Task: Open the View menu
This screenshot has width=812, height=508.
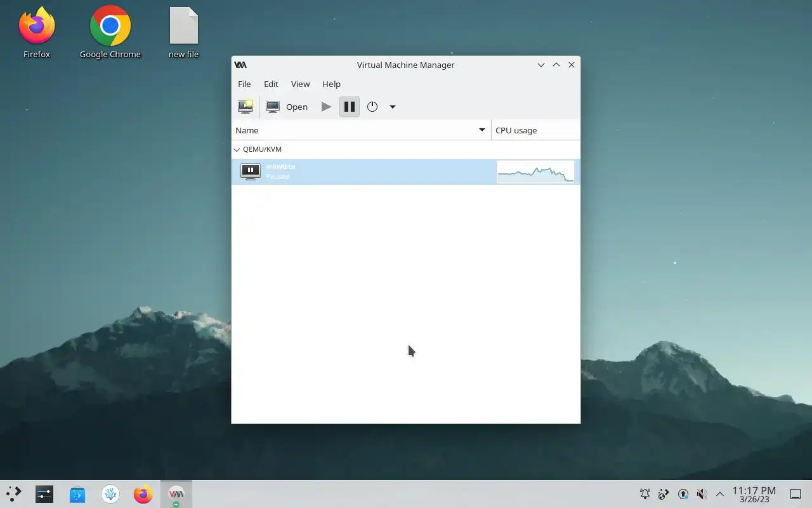Action: 300,84
